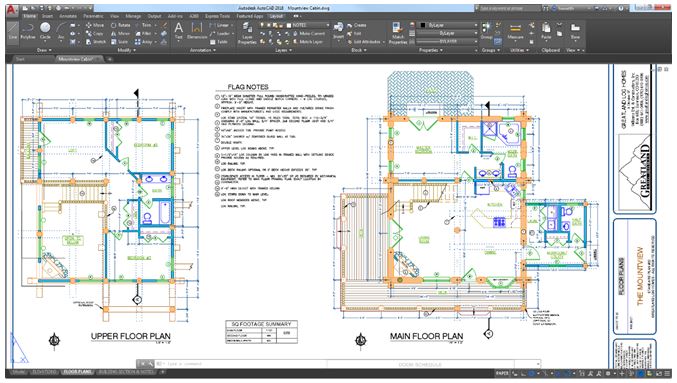The image size is (677, 383).
Task: Click the Group tool
Action: pyautogui.click(x=487, y=31)
